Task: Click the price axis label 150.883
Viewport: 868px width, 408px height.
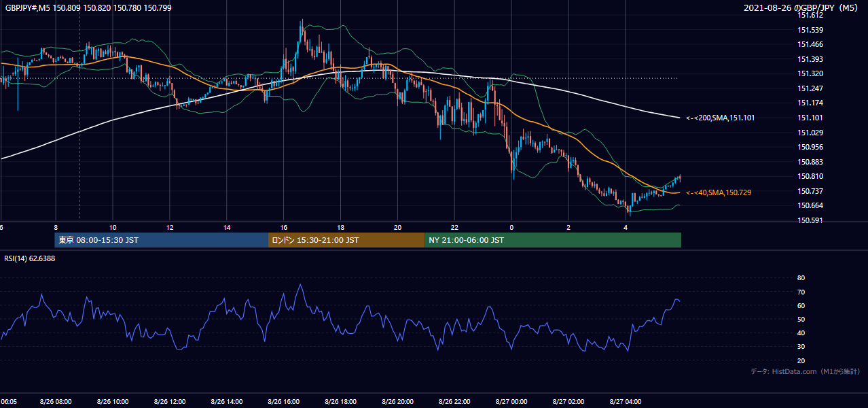Action: tap(810, 162)
